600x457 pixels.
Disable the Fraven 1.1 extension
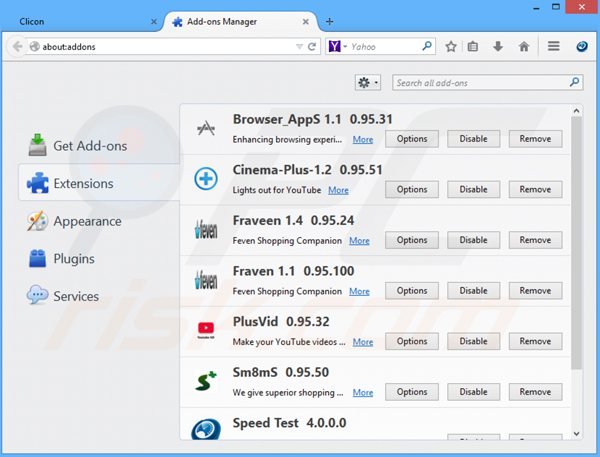click(473, 291)
